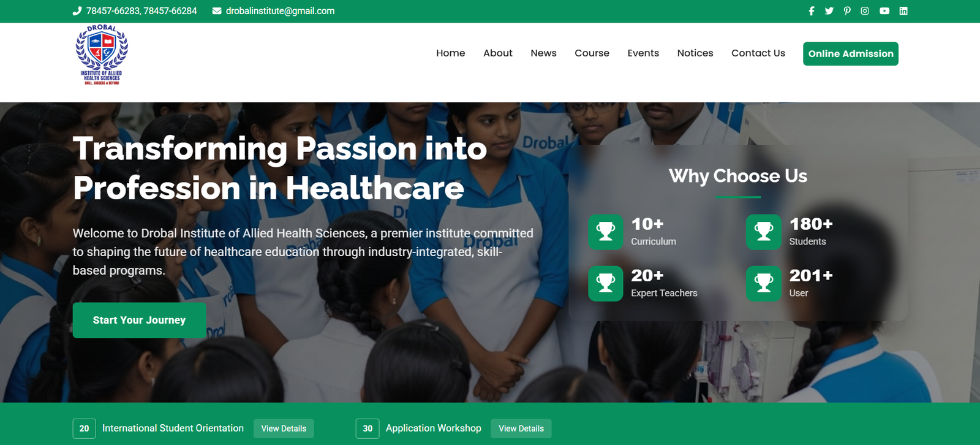This screenshot has width=980, height=445.
Task: Open the Notices menu item
Action: click(695, 53)
